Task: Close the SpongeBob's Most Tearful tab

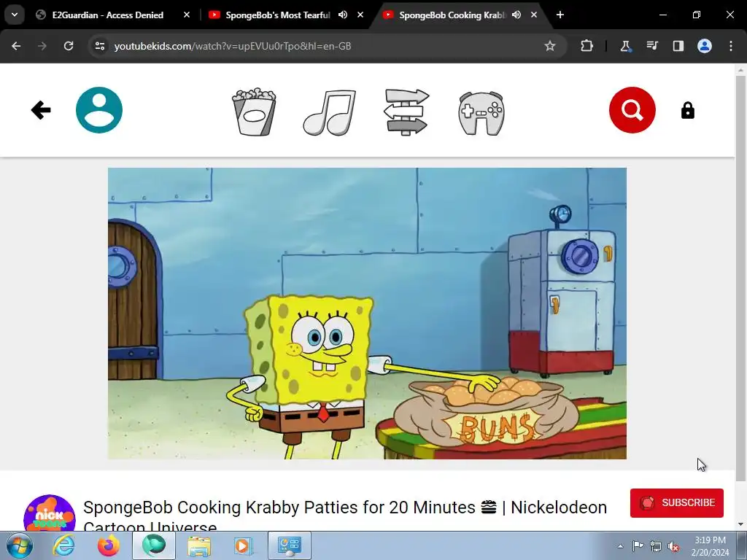Action: pos(360,15)
